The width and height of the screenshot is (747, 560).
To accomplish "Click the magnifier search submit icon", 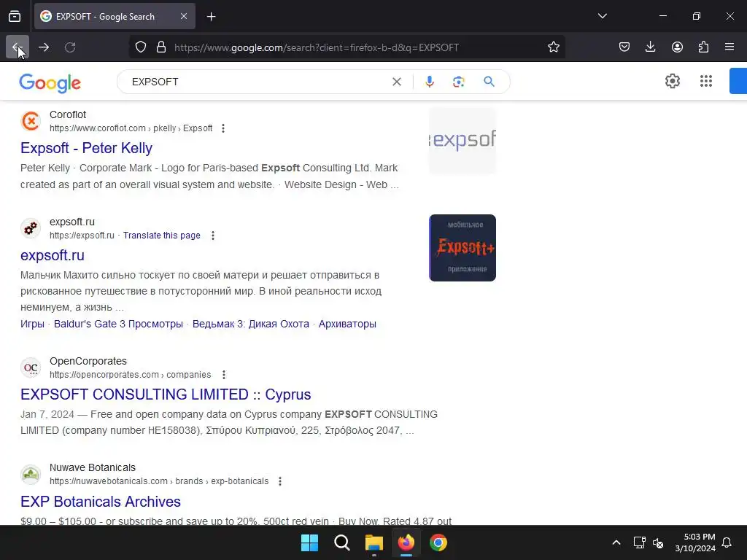I will click(489, 82).
